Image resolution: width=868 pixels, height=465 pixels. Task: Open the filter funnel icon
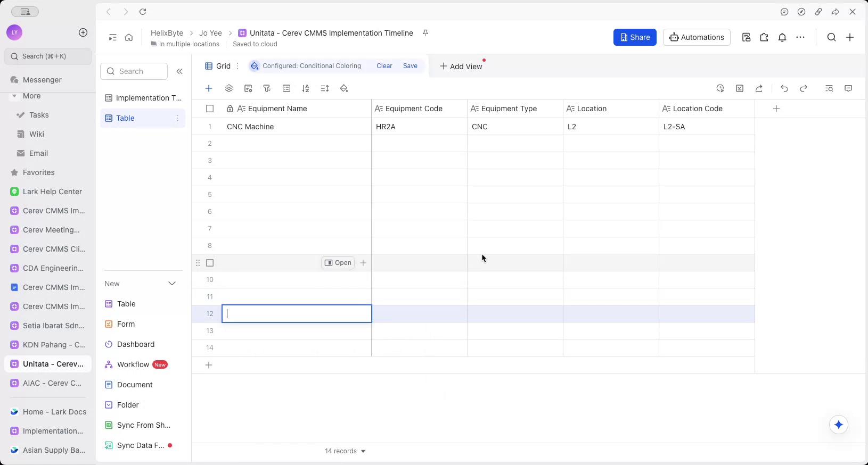[267, 88]
